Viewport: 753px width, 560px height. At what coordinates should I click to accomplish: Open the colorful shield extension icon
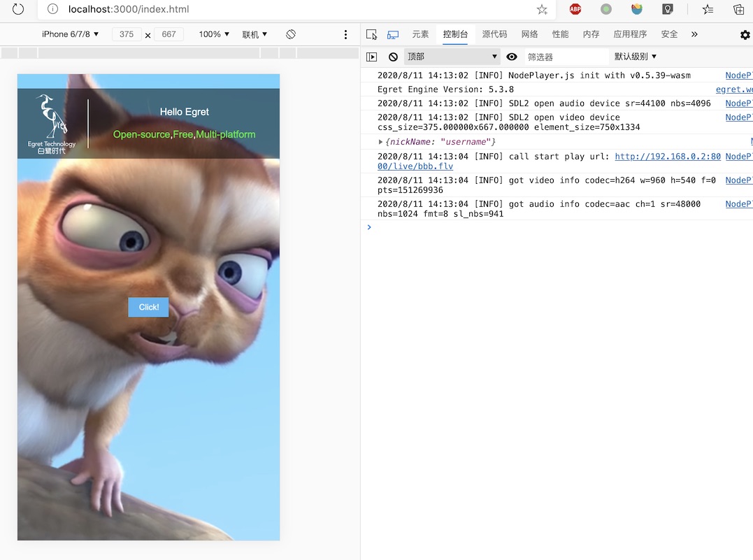point(637,8)
